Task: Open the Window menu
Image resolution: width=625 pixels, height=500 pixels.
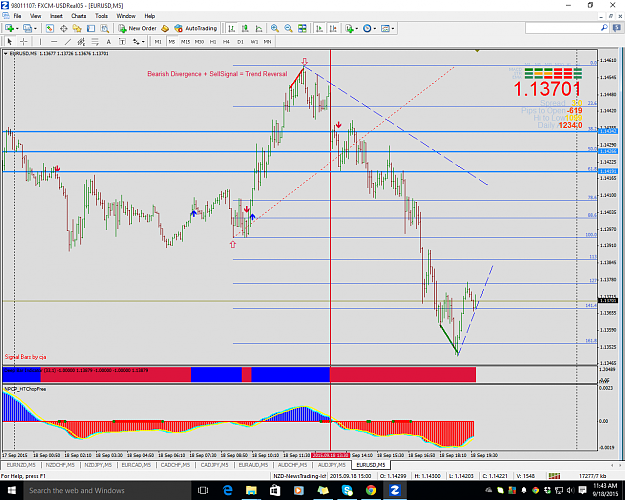Action: (126, 16)
